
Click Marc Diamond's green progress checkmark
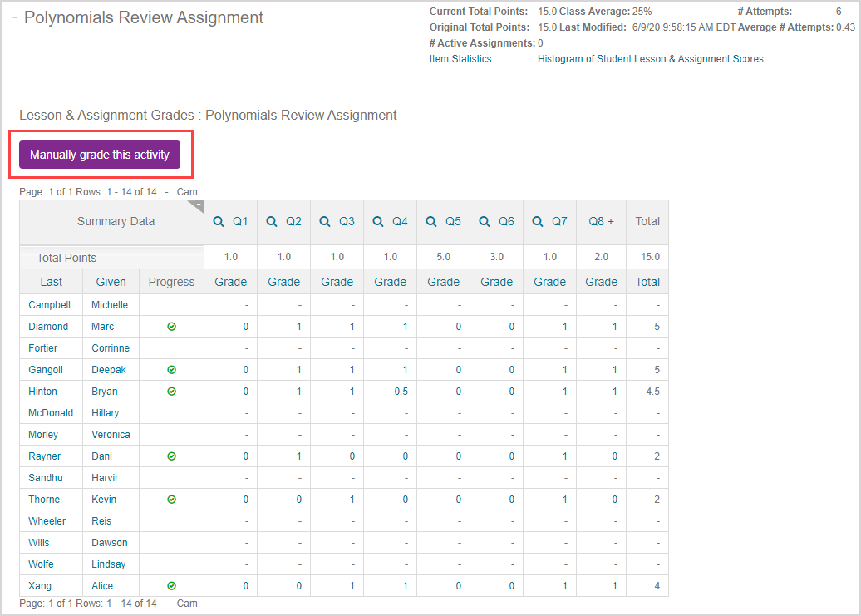(x=171, y=327)
